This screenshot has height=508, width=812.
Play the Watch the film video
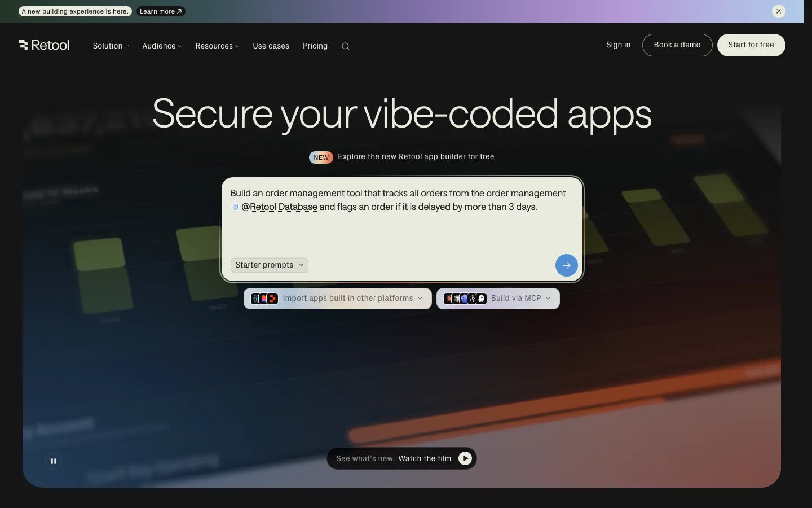pyautogui.click(x=465, y=458)
